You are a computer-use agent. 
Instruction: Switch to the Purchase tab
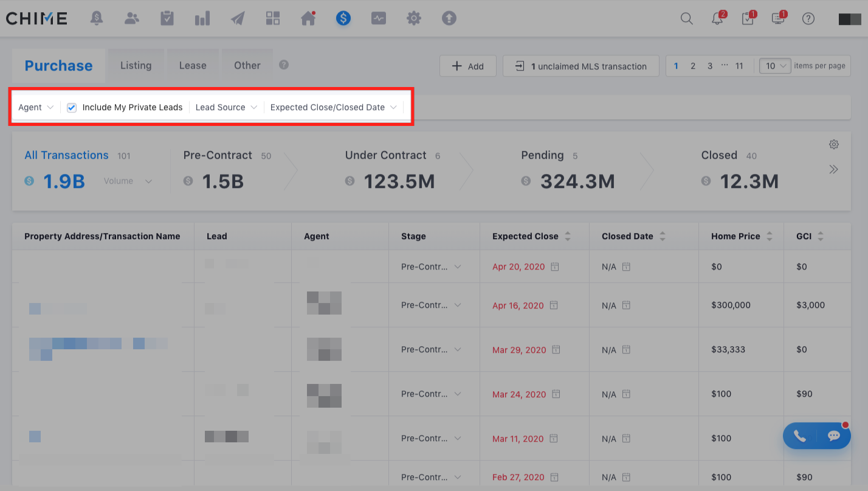58,66
